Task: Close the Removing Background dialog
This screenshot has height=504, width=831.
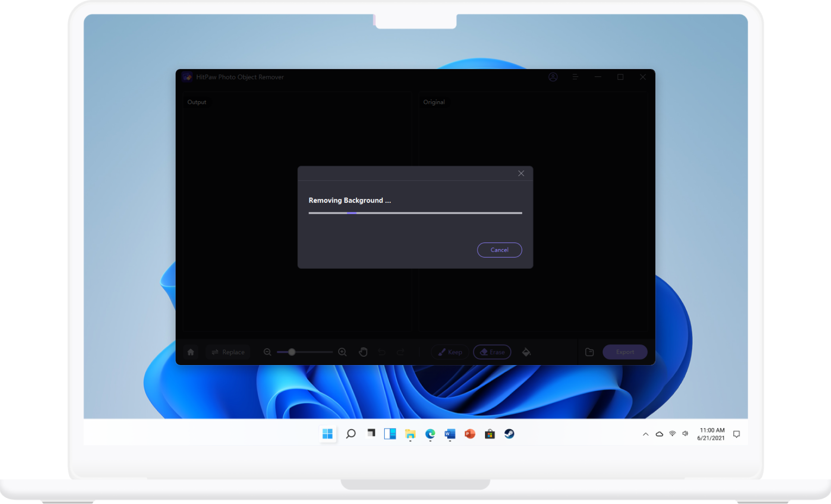Action: tap(521, 173)
